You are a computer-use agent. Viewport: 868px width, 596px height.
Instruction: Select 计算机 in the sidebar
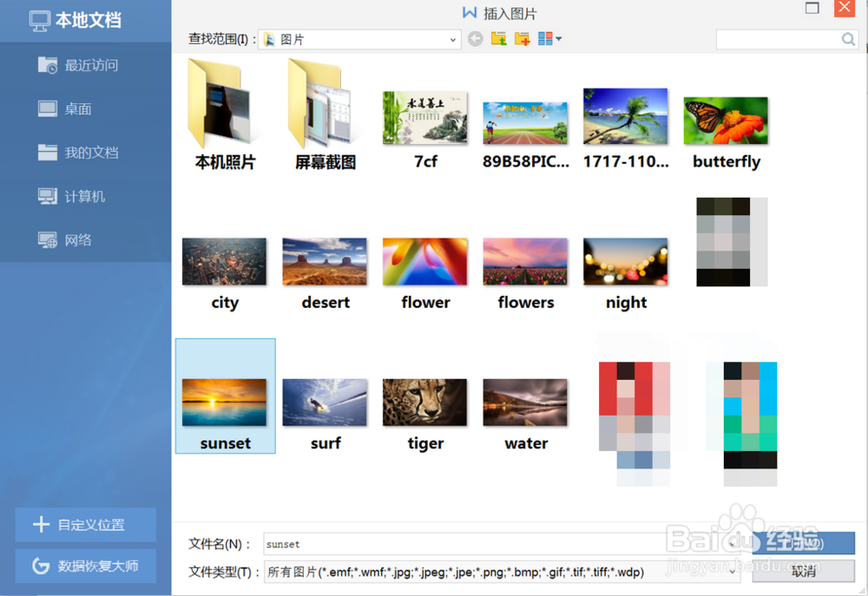[71, 196]
